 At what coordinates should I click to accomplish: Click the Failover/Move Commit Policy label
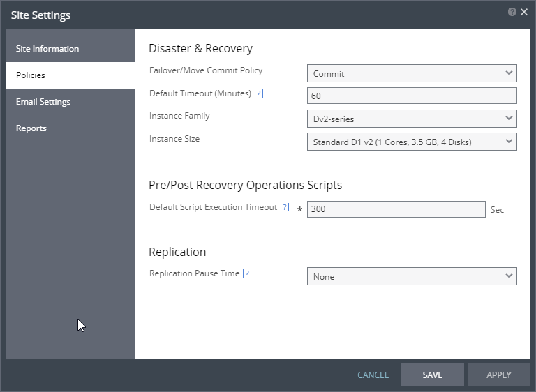point(206,70)
